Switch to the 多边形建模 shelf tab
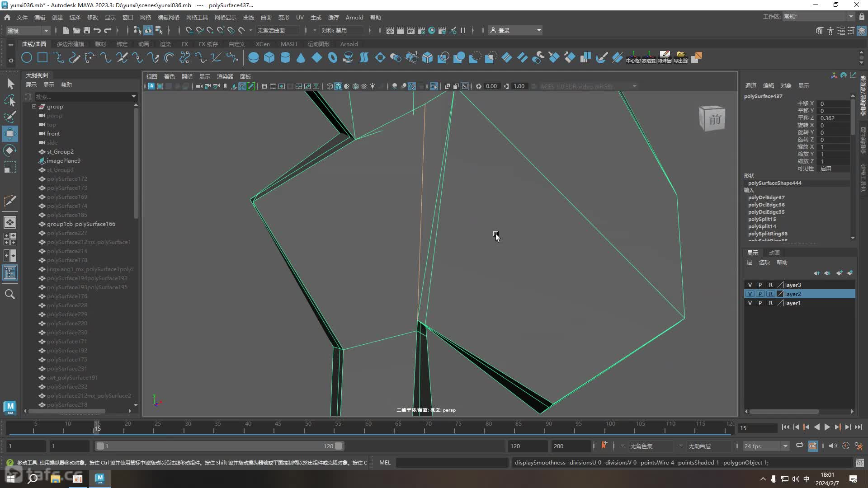The image size is (868, 488). coord(71,44)
